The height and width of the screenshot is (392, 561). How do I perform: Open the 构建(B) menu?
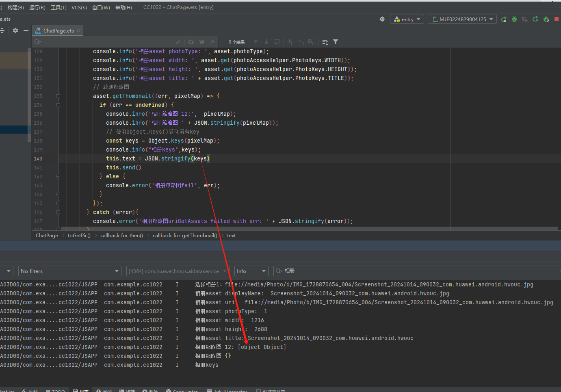click(x=15, y=7)
